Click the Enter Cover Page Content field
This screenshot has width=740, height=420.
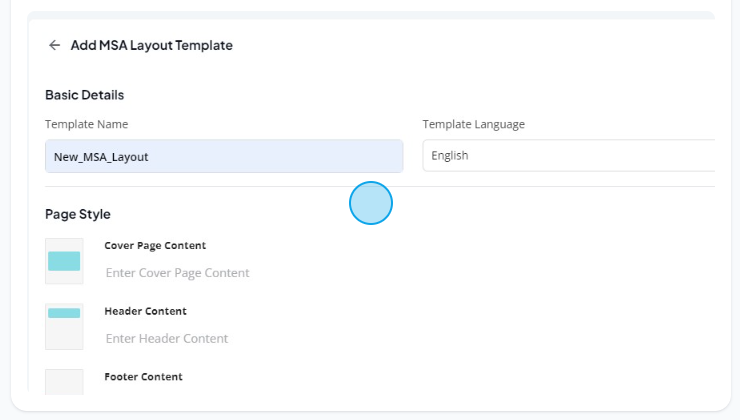tap(177, 273)
